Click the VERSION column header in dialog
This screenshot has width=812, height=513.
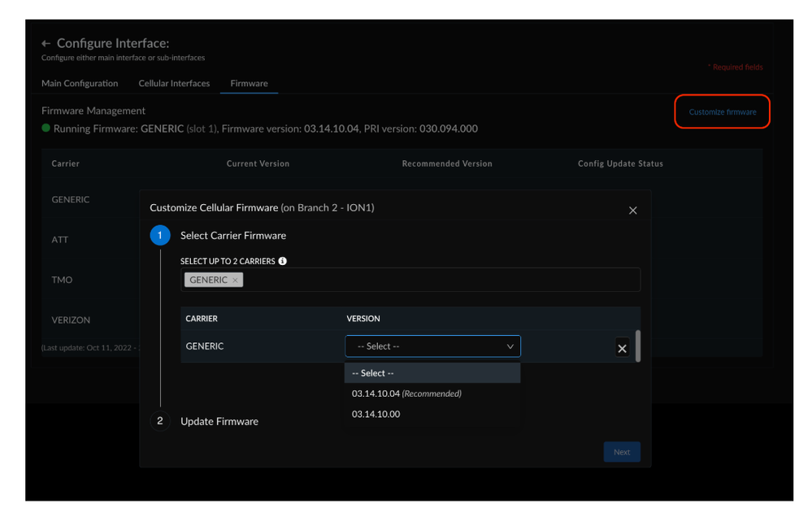point(363,319)
